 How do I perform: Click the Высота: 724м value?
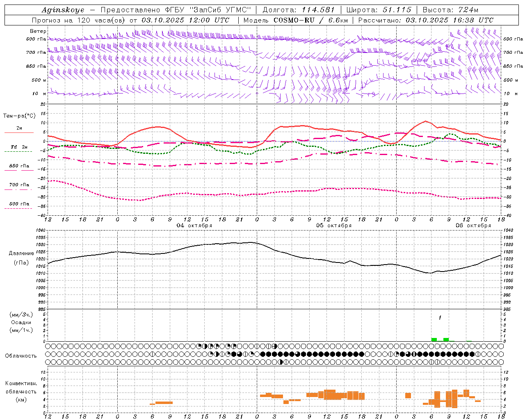[x=450, y=10]
